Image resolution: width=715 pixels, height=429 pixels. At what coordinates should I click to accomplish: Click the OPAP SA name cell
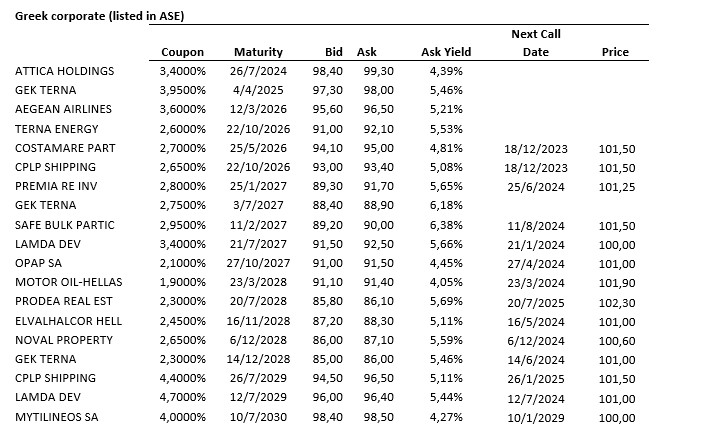click(41, 263)
